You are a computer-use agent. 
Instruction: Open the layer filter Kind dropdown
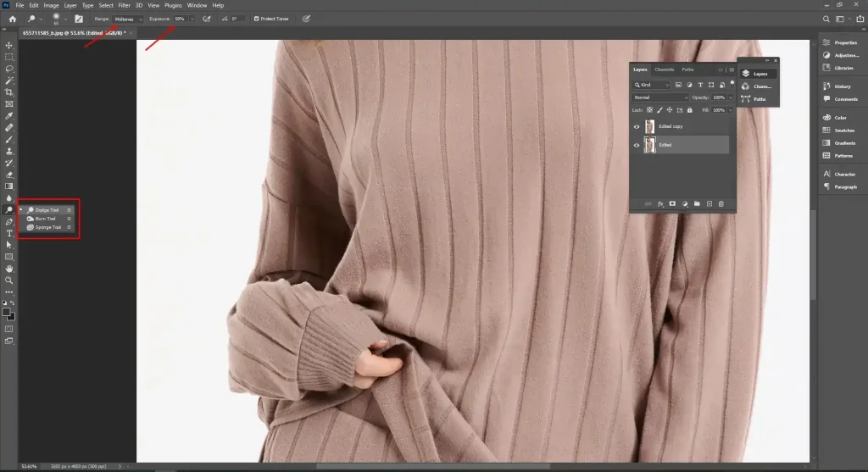(x=652, y=86)
